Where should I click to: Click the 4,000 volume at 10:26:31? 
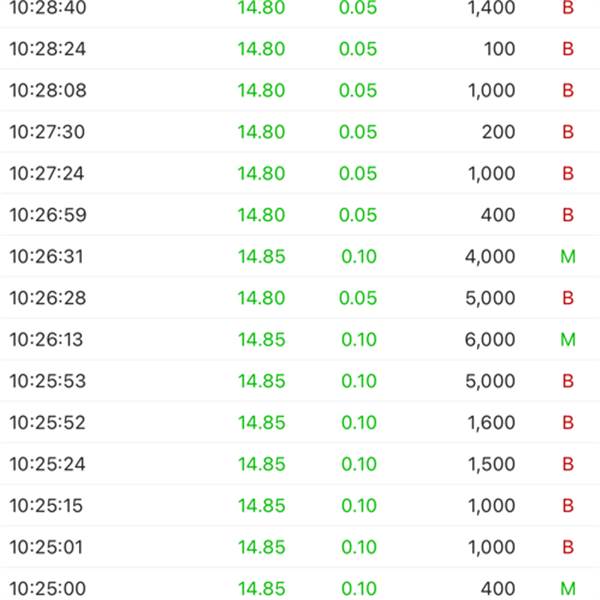[x=490, y=257]
